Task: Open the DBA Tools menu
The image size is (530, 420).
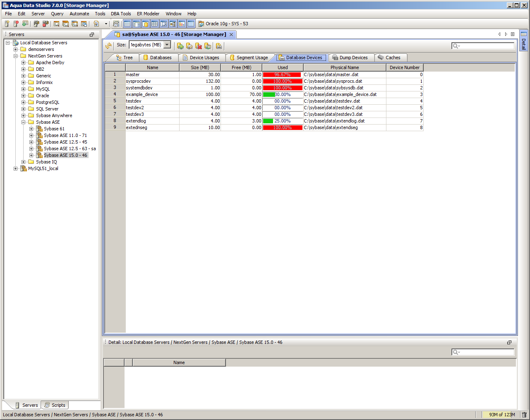Action: click(121, 14)
